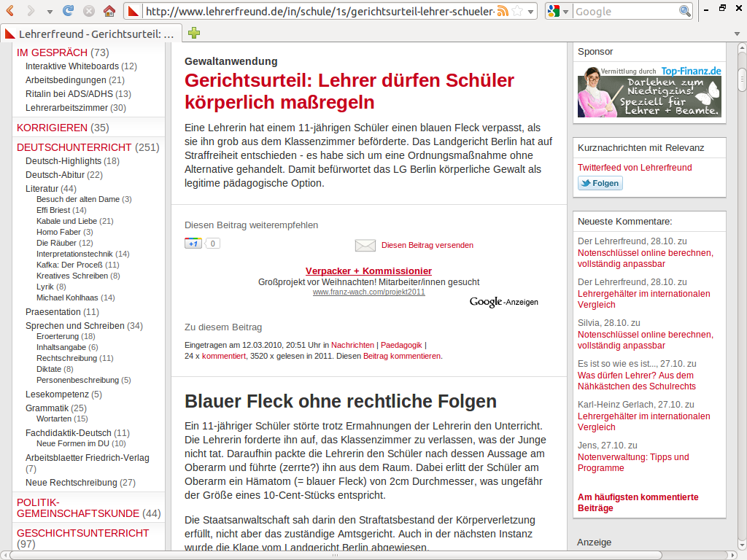Click the browser Forward arrow
The width and height of the screenshot is (747, 560).
coord(31,10)
